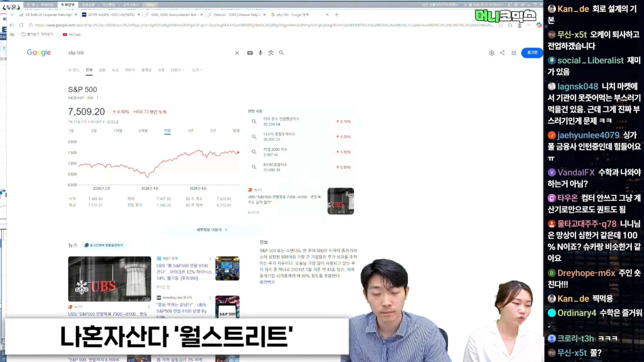Open the YouTube bookmark
This screenshot has width=644, height=362.
coord(72,34)
